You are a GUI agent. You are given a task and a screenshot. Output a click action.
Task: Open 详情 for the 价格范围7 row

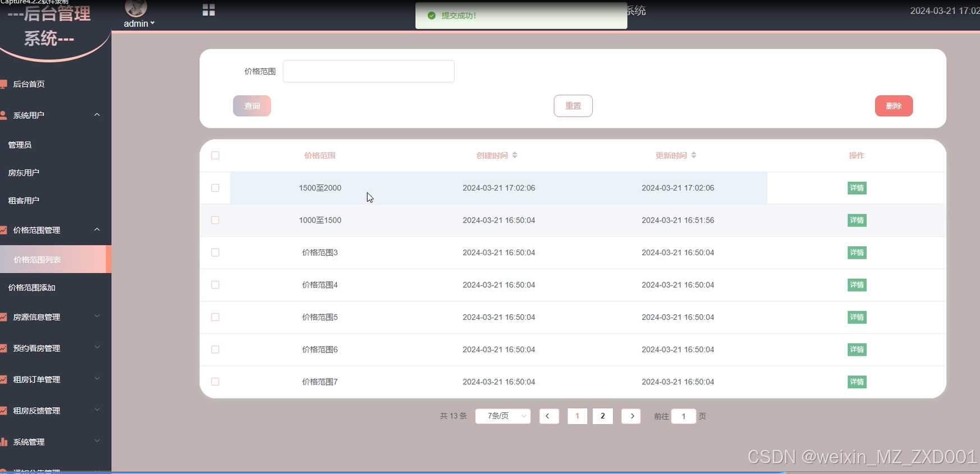pyautogui.click(x=857, y=382)
